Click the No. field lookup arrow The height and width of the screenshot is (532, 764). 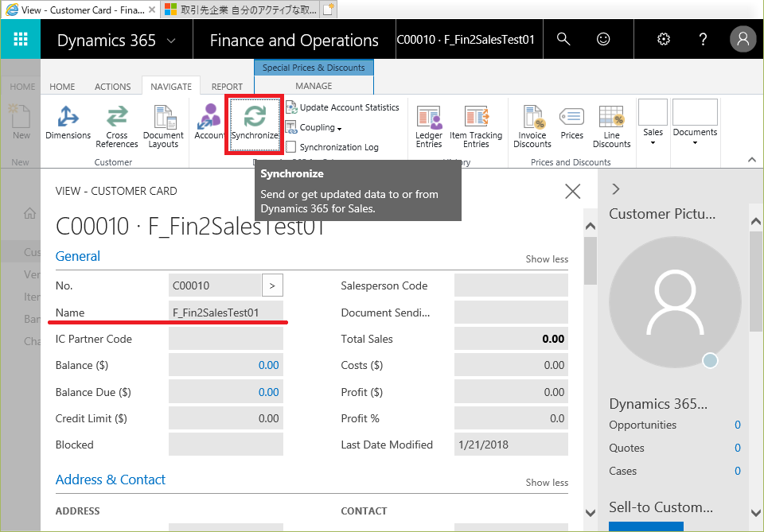(272, 285)
